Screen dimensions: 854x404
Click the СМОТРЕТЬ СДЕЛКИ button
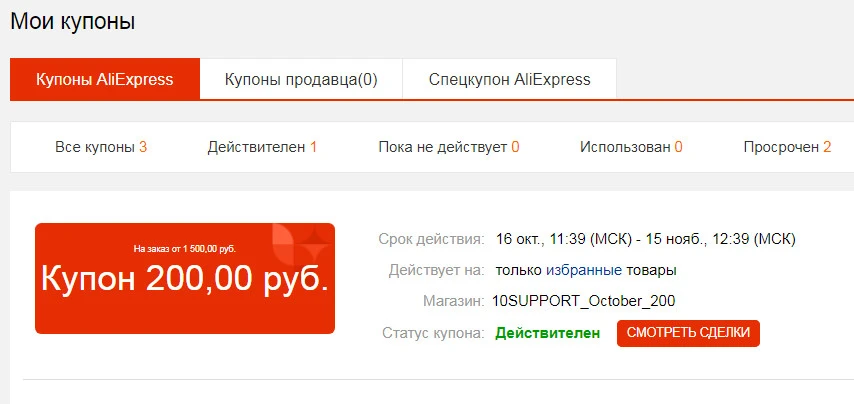(x=688, y=333)
